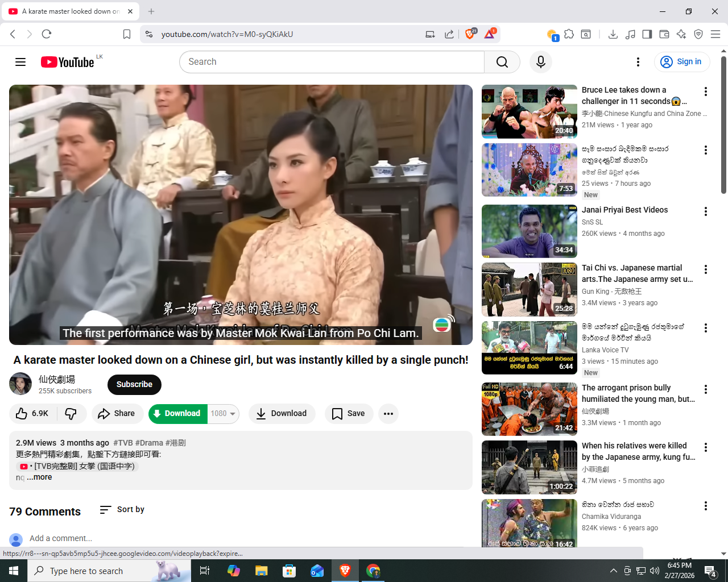Open the Brave Shields lion icon
The height and width of the screenshot is (582, 728).
click(x=470, y=34)
